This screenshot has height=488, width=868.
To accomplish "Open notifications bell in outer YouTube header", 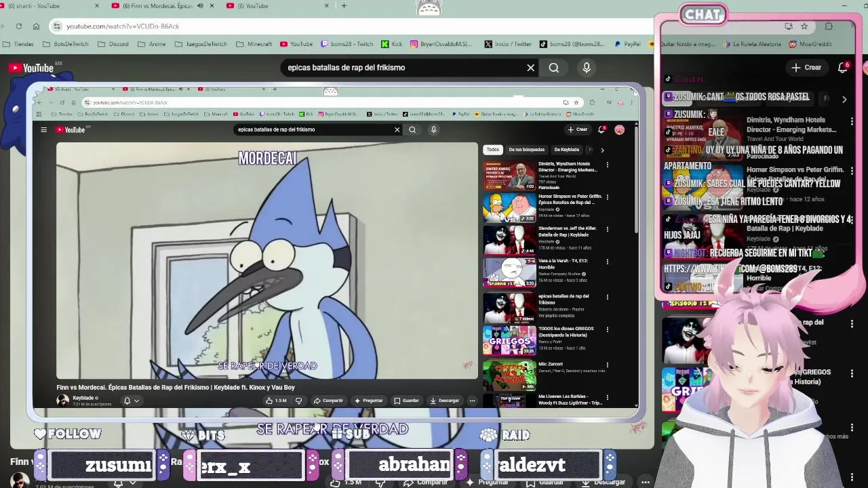I will (843, 68).
